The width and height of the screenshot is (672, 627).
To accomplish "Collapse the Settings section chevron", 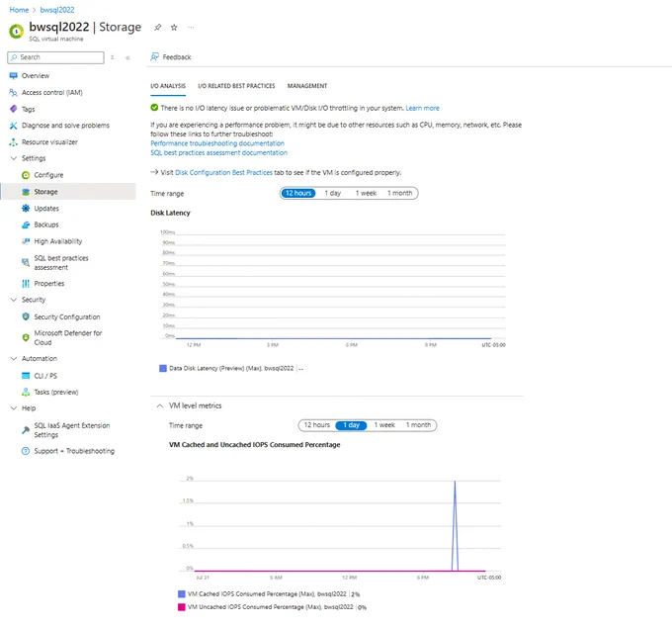I will [x=13, y=158].
